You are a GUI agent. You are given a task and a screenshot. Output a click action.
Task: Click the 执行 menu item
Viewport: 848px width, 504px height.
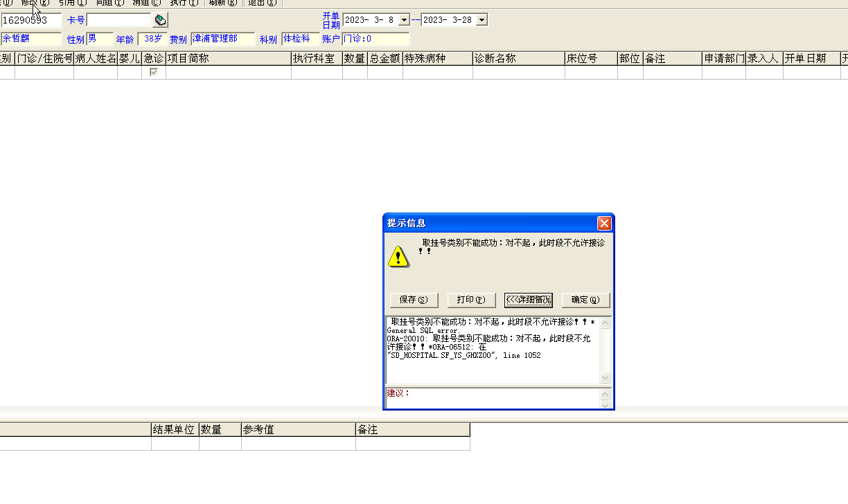pos(184,3)
